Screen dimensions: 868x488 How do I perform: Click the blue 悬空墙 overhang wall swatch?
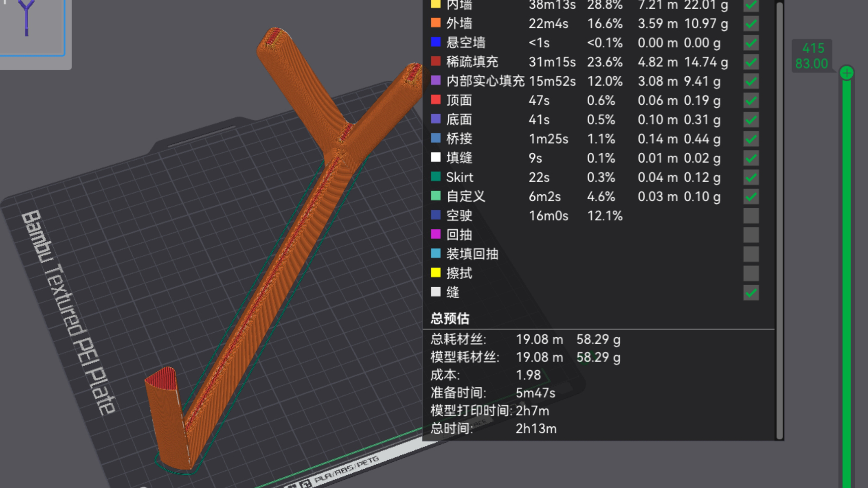tap(435, 42)
